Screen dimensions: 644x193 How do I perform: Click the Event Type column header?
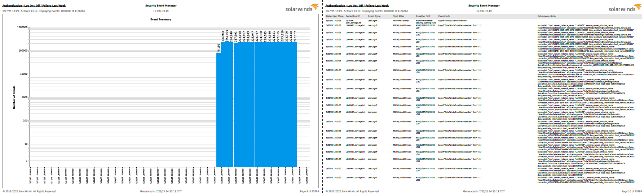click(x=374, y=16)
